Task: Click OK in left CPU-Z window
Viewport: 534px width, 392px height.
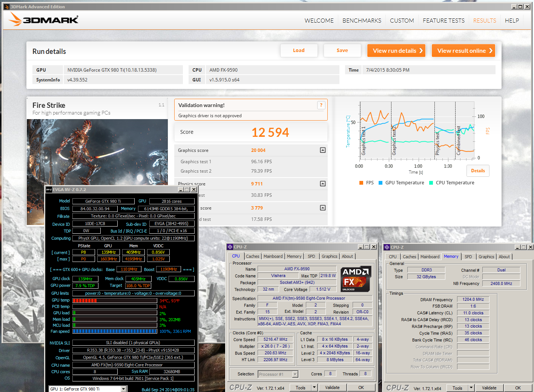Action: 361,387
